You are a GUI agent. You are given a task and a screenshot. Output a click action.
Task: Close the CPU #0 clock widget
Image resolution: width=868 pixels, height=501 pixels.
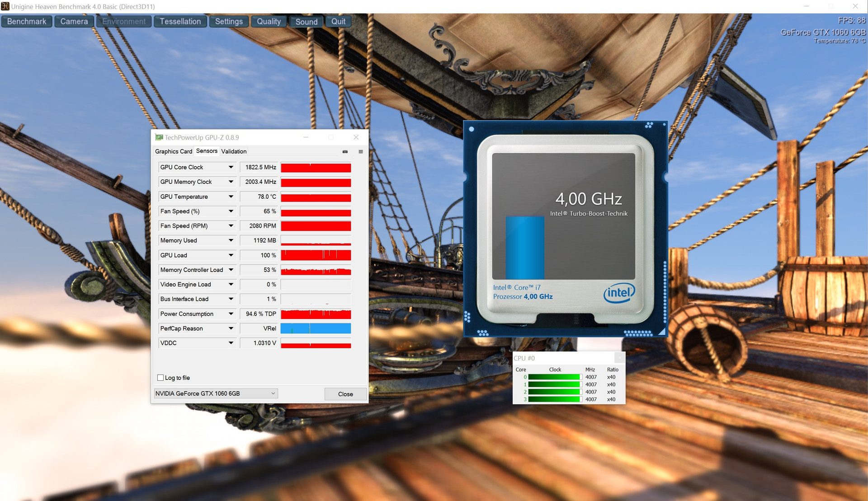[619, 358]
